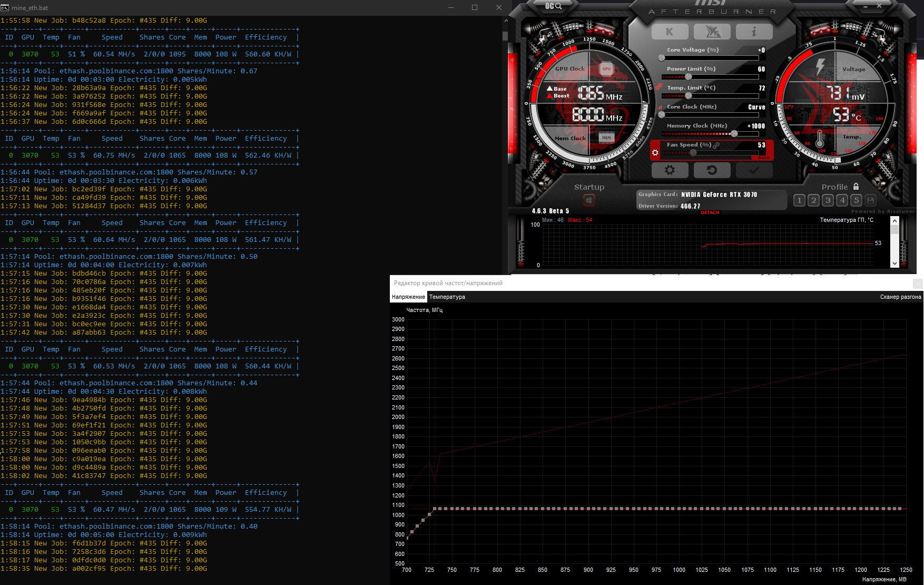Image resolution: width=924 pixels, height=585 pixels.
Task: Click the 'Частота, МГц' axis label
Action: point(425,310)
